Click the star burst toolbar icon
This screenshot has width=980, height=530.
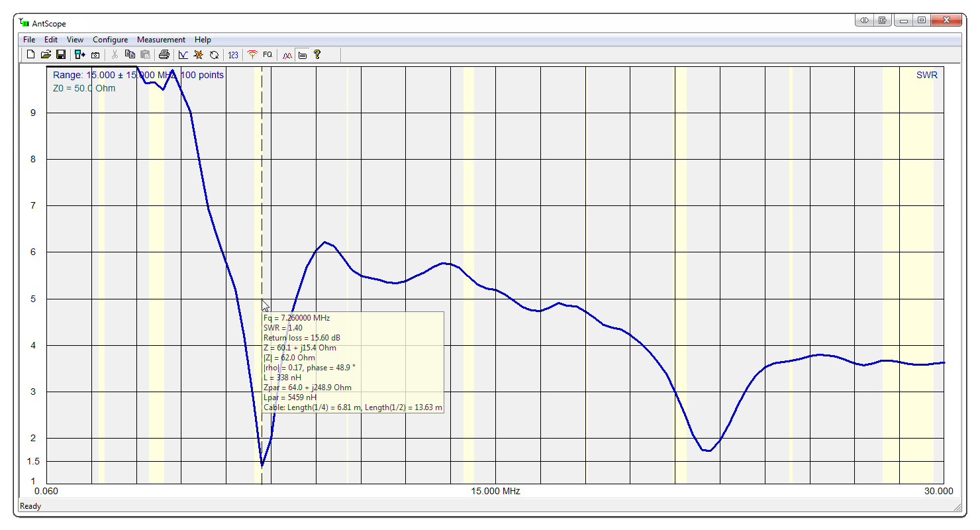click(x=198, y=55)
